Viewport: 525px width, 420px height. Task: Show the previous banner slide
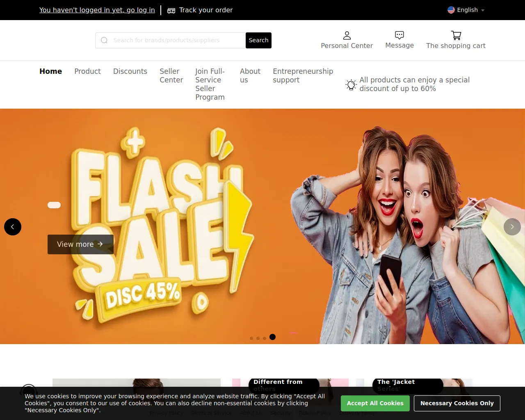click(x=13, y=227)
